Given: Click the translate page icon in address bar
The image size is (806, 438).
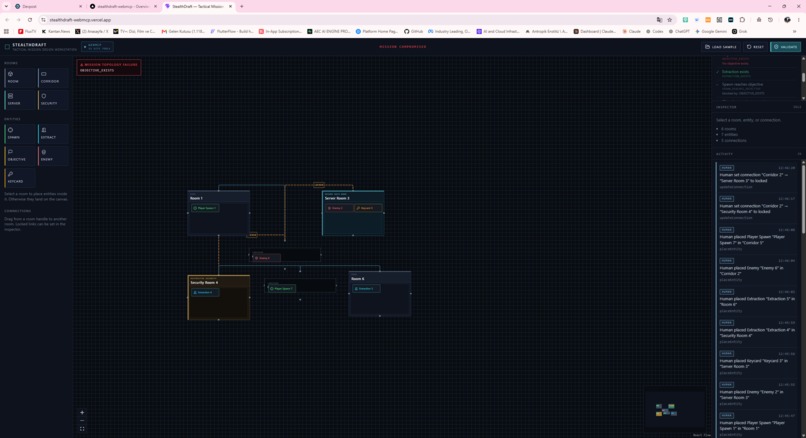Looking at the screenshot, I should [659, 20].
